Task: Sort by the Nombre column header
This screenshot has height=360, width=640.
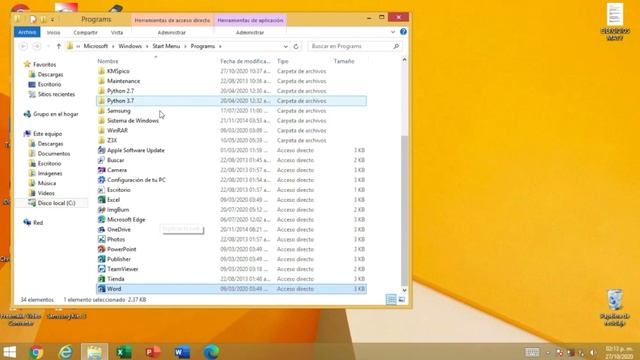Action: tap(108, 61)
